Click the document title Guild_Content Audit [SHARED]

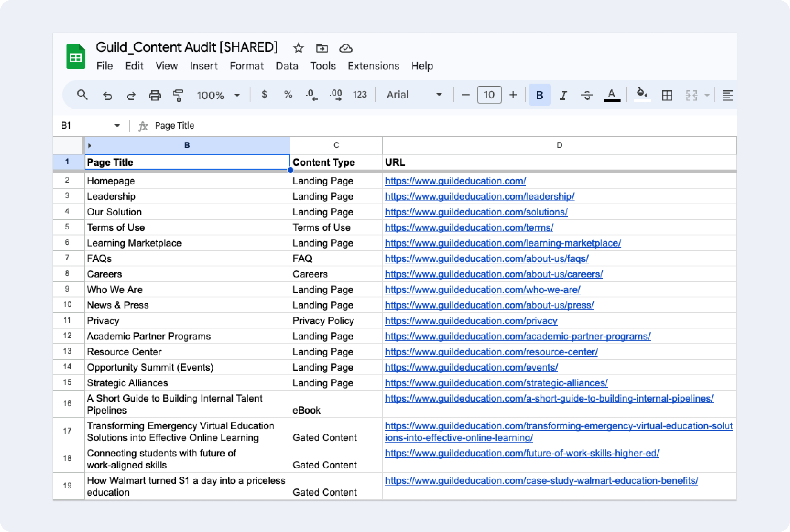(x=187, y=47)
